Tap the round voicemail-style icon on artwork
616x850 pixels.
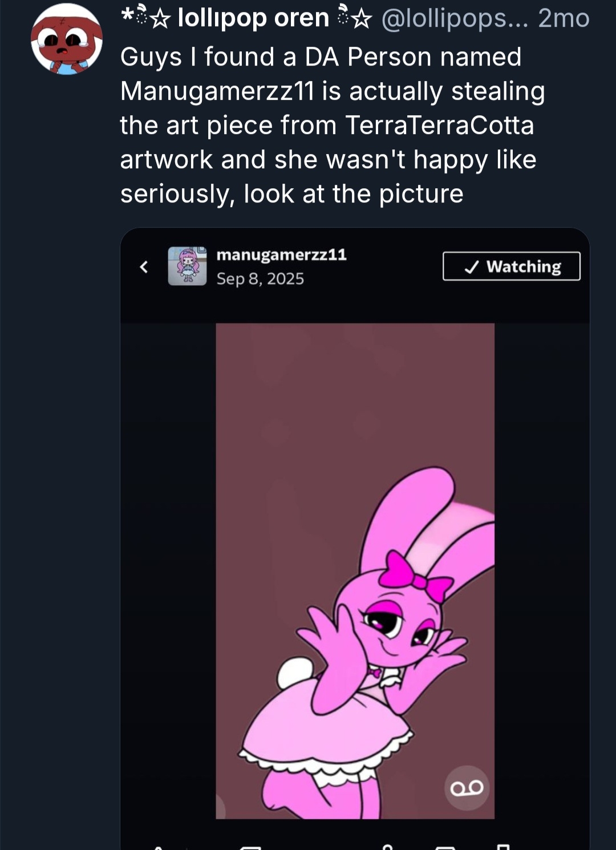pyautogui.click(x=467, y=788)
